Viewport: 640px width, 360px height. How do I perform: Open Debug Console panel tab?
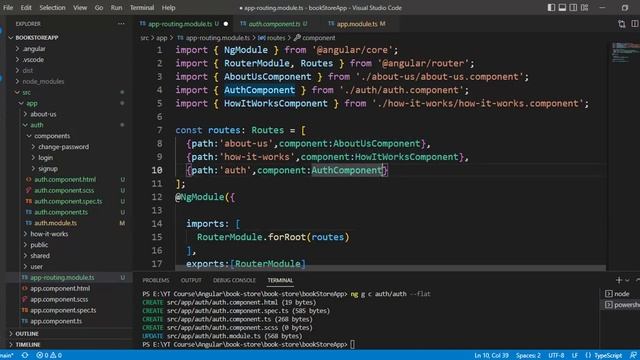(234, 280)
